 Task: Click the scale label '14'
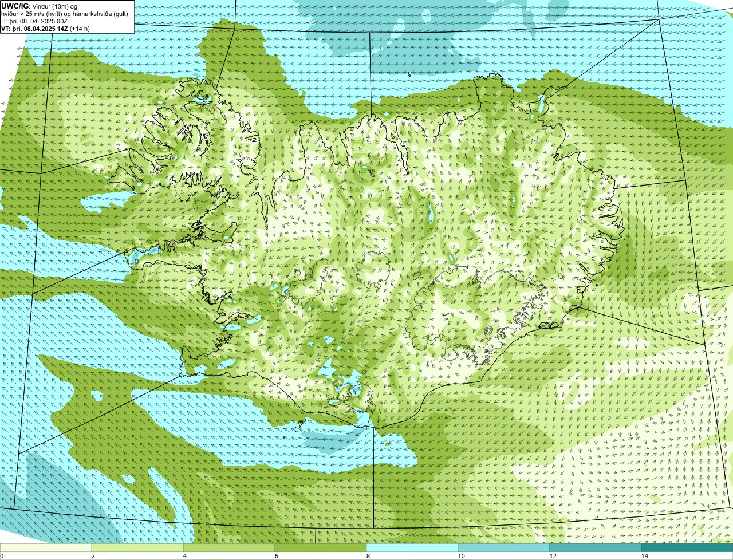click(644, 556)
